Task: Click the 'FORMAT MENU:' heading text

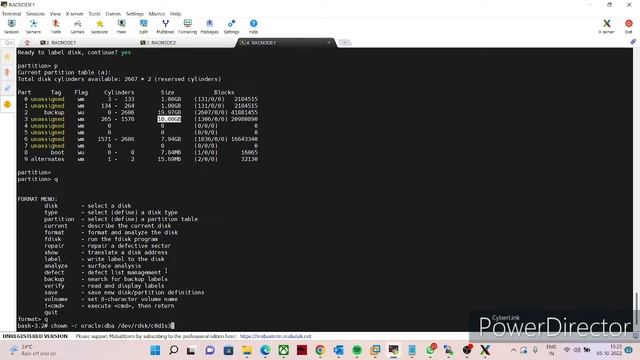Action: click(x=38, y=199)
